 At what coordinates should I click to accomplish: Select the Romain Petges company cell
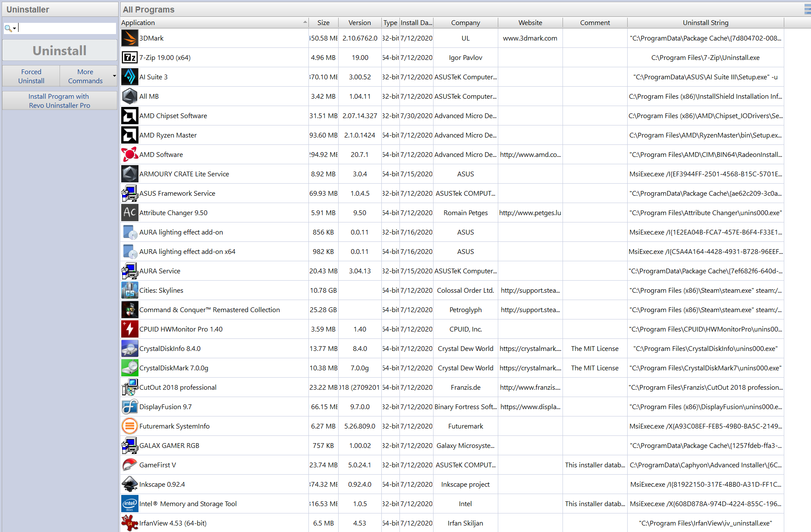tap(465, 213)
